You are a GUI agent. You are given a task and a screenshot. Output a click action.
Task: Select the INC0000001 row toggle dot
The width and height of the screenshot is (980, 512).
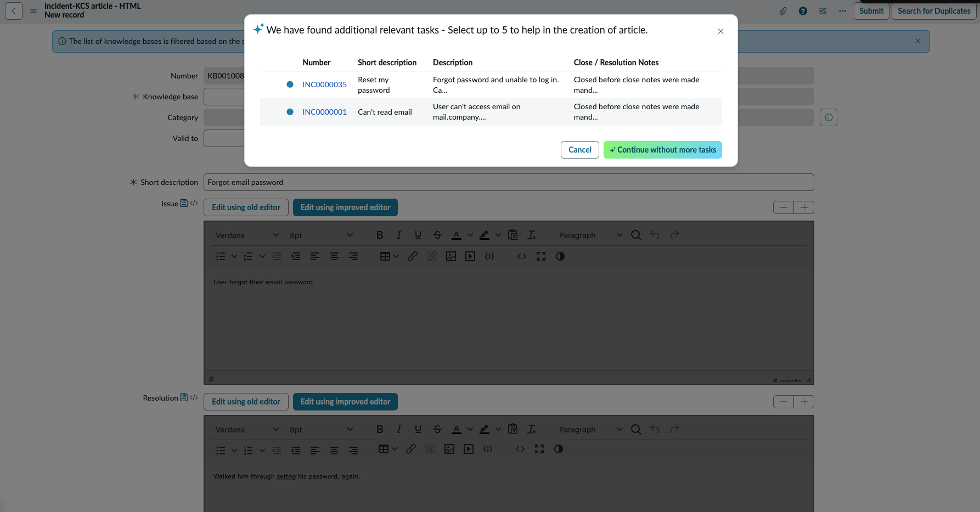290,112
